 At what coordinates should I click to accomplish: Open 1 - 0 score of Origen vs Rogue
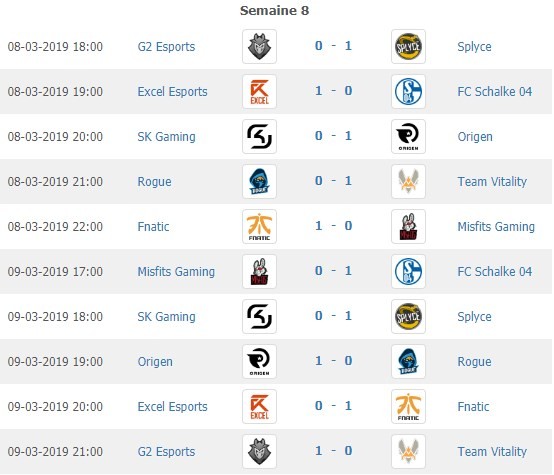[x=333, y=360]
